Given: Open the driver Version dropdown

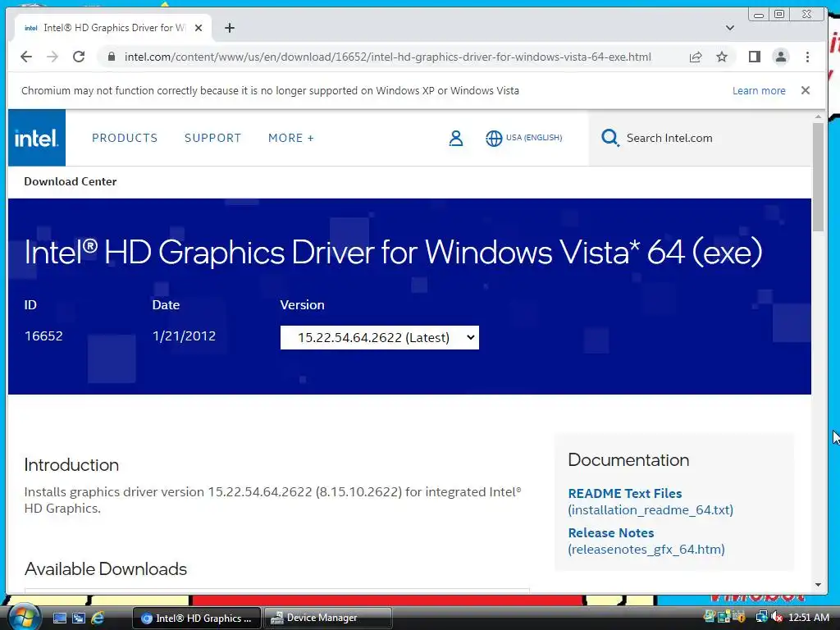Looking at the screenshot, I should tap(379, 337).
